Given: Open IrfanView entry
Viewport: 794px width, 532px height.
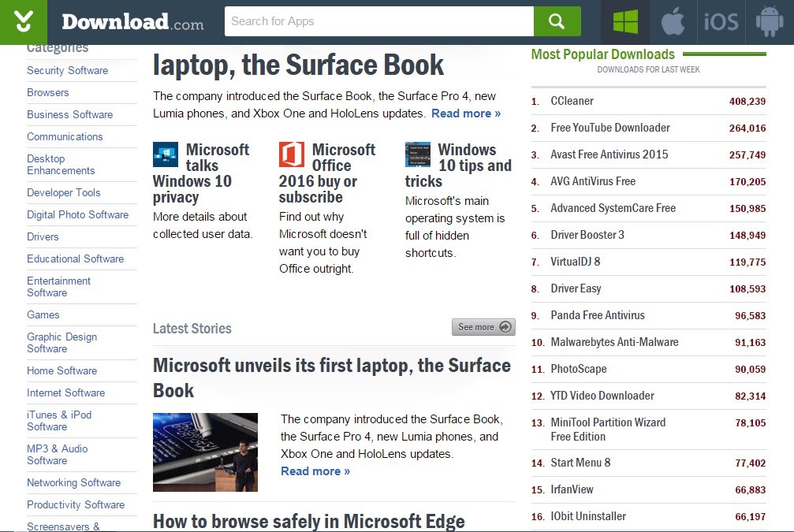Looking at the screenshot, I should [572, 489].
